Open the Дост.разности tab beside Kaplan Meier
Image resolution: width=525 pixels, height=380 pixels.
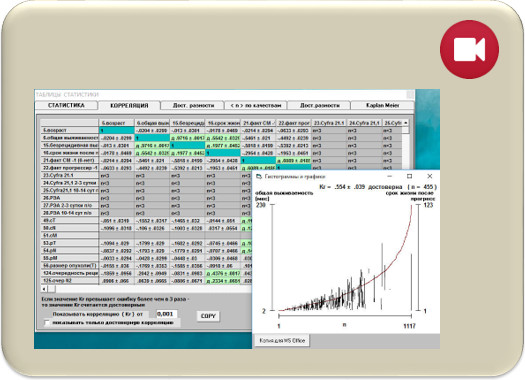click(x=319, y=105)
